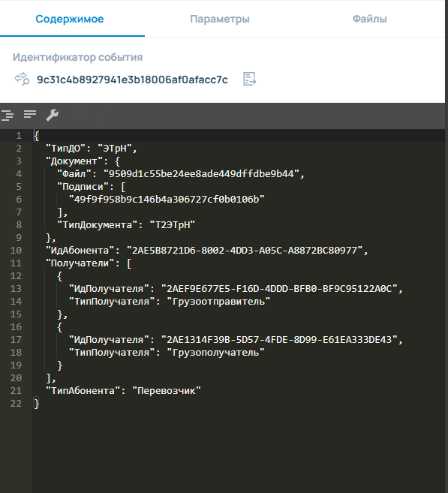Screen dimensions: 448x493
Task: Click the Идентификатор события label
Action: tap(77, 57)
